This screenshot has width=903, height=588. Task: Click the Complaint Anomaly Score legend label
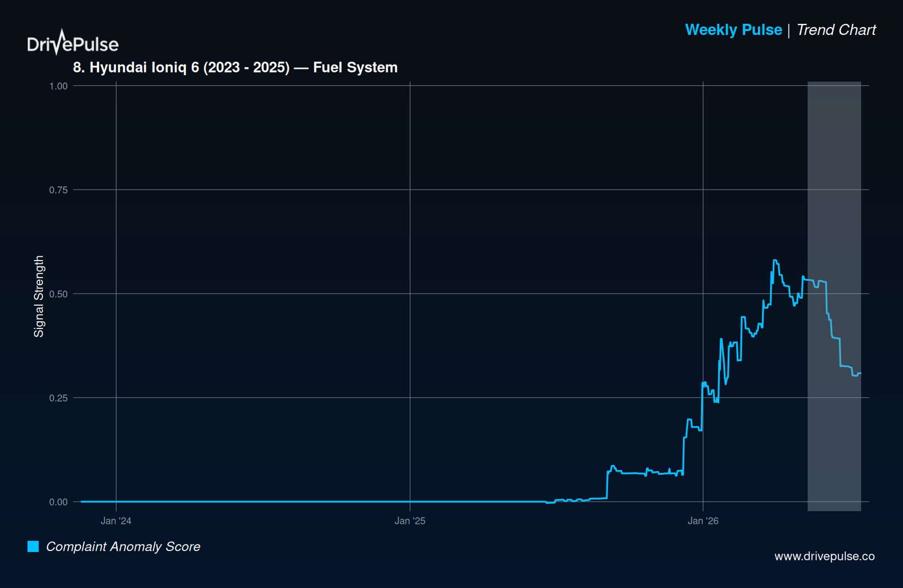click(x=123, y=547)
